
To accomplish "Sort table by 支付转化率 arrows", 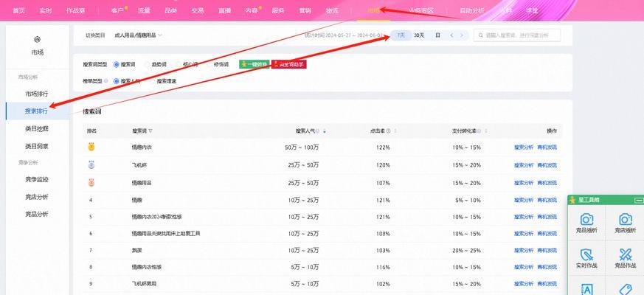I will pos(486,131).
